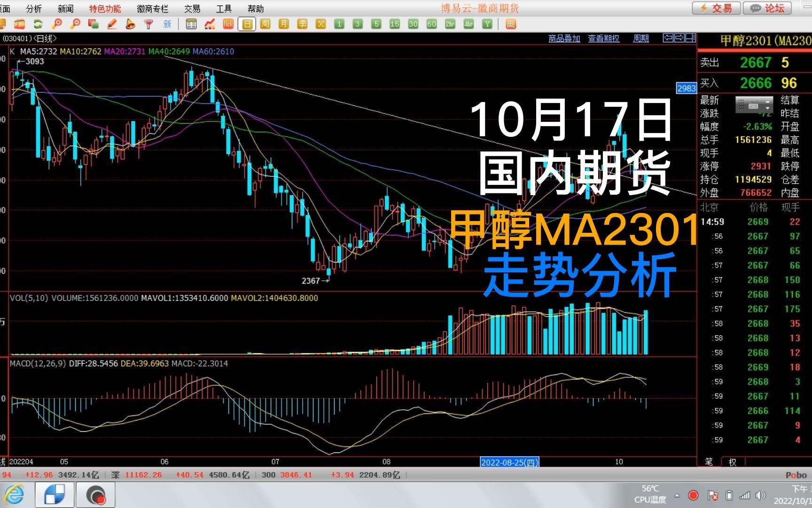This screenshot has width=812, height=508.
Task: Expand the hidden system tray icons arrow
Action: tap(677, 495)
